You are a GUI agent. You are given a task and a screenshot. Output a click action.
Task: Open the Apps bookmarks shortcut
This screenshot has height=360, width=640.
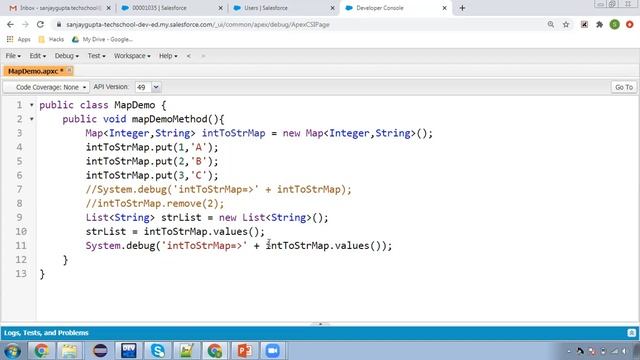(19, 40)
